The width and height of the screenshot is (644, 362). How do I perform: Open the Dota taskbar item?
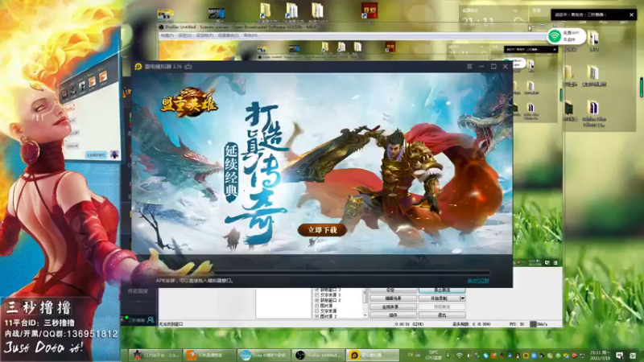point(264,355)
